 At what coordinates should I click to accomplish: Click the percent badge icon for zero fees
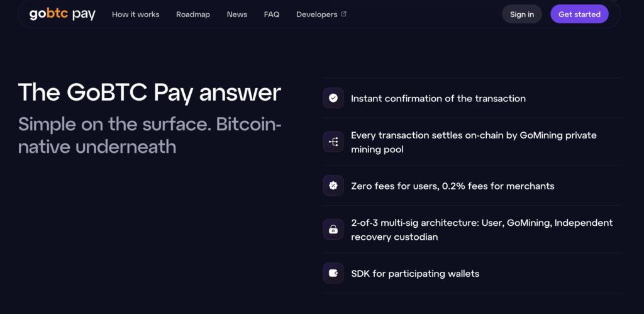[333, 186]
